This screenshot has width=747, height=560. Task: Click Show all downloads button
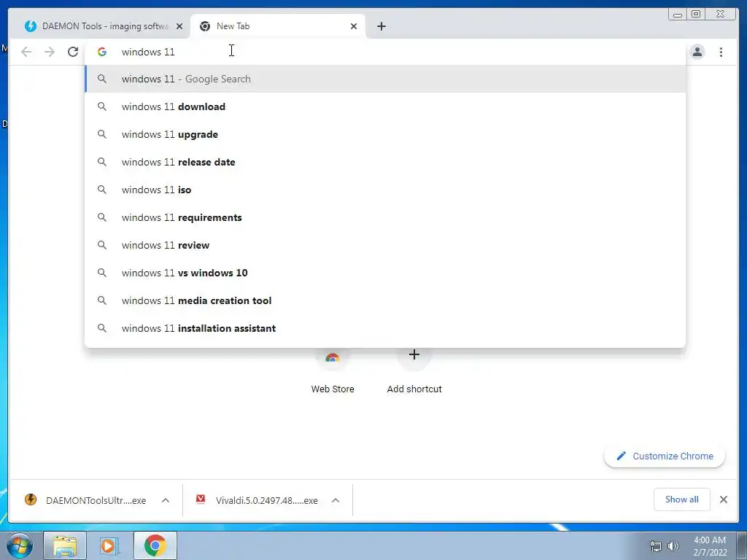tap(682, 499)
